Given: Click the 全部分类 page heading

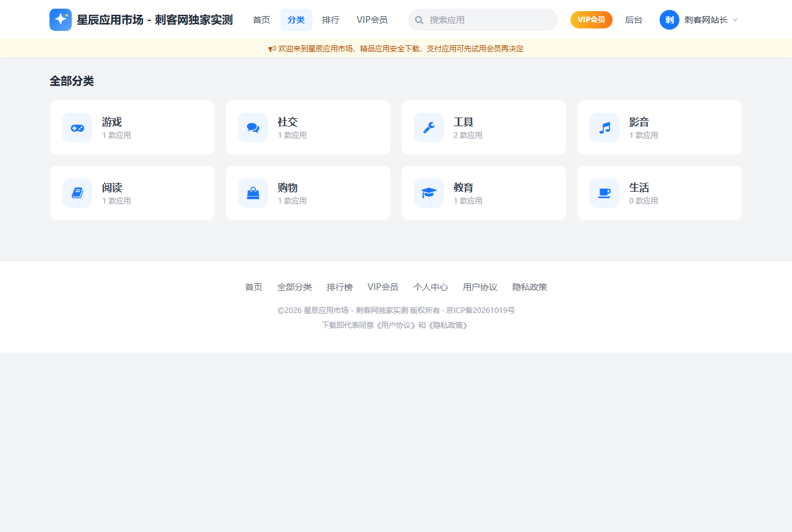Looking at the screenshot, I should 72,81.
